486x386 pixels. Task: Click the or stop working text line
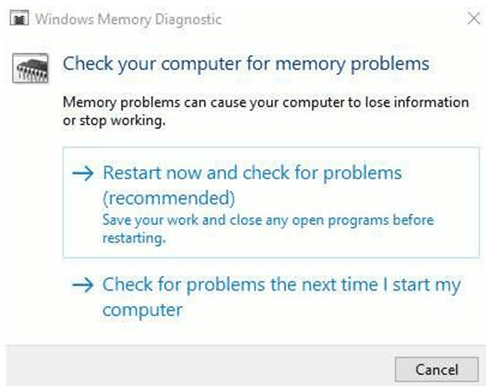pos(114,121)
